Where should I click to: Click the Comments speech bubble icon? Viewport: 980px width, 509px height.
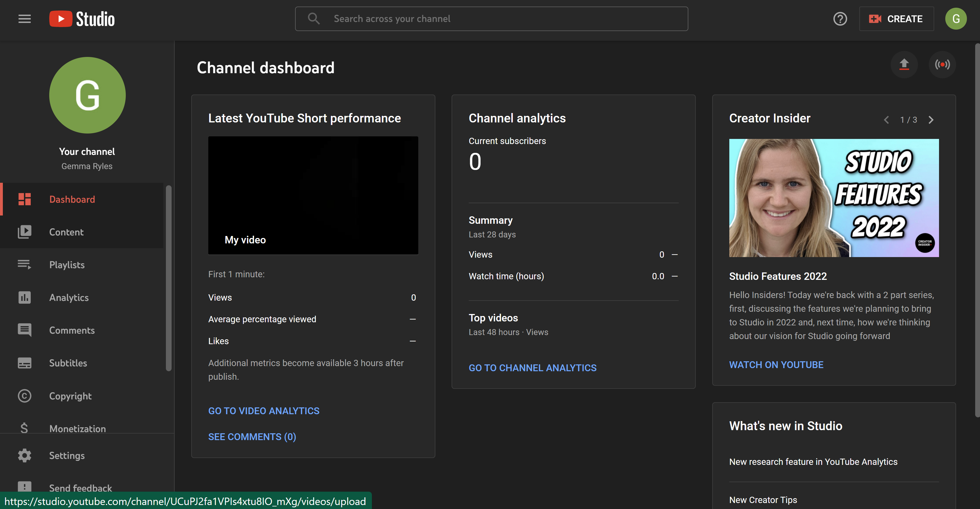click(24, 330)
